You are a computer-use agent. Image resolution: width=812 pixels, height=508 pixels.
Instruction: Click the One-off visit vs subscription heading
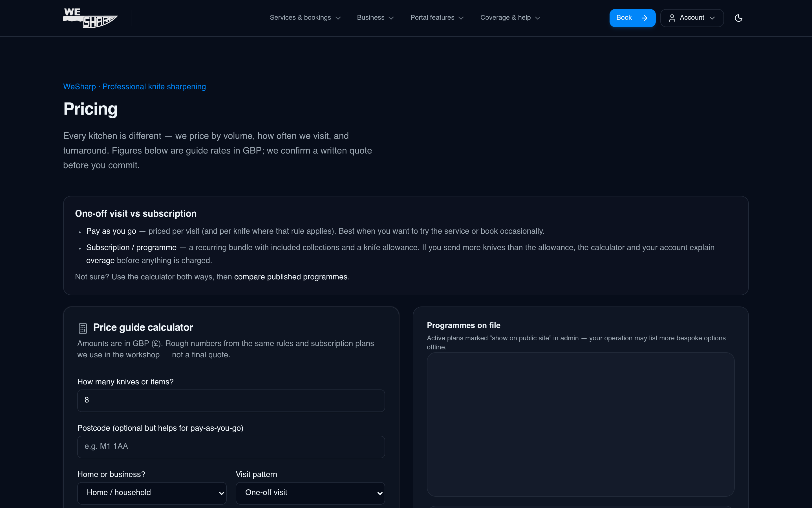[x=136, y=214]
